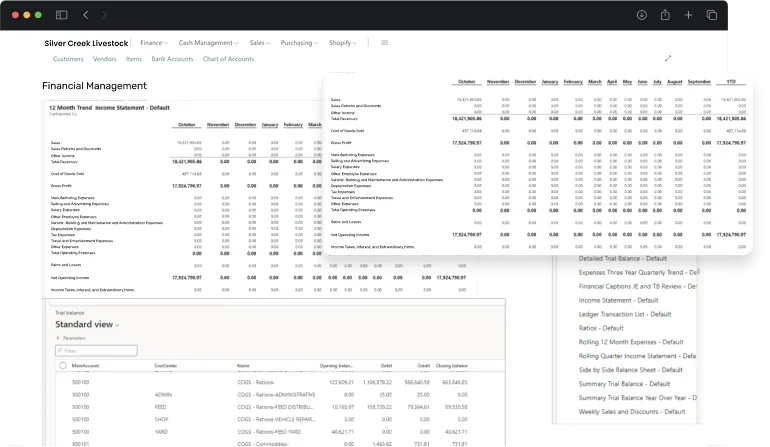Click the share icon in toolbar
The height and width of the screenshot is (447, 770).
click(x=664, y=15)
